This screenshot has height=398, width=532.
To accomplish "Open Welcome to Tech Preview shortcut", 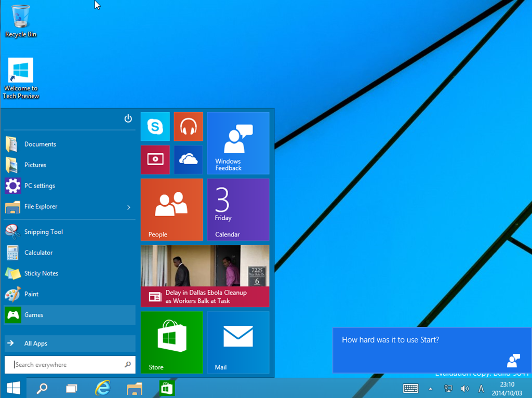I will coord(21,78).
